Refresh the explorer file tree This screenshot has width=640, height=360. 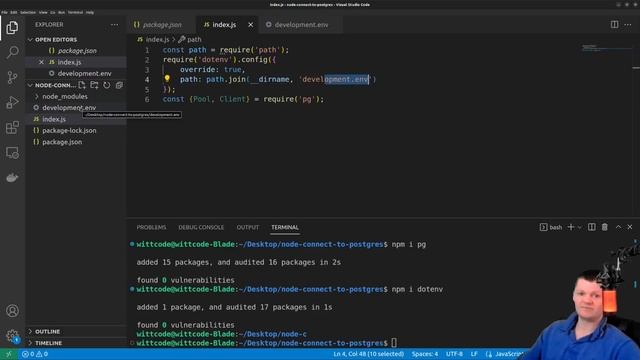[x=107, y=85]
